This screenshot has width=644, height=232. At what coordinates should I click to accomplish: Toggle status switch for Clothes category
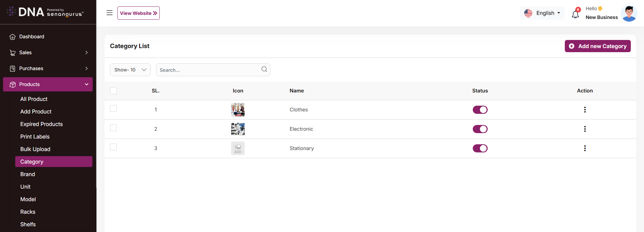480,110
